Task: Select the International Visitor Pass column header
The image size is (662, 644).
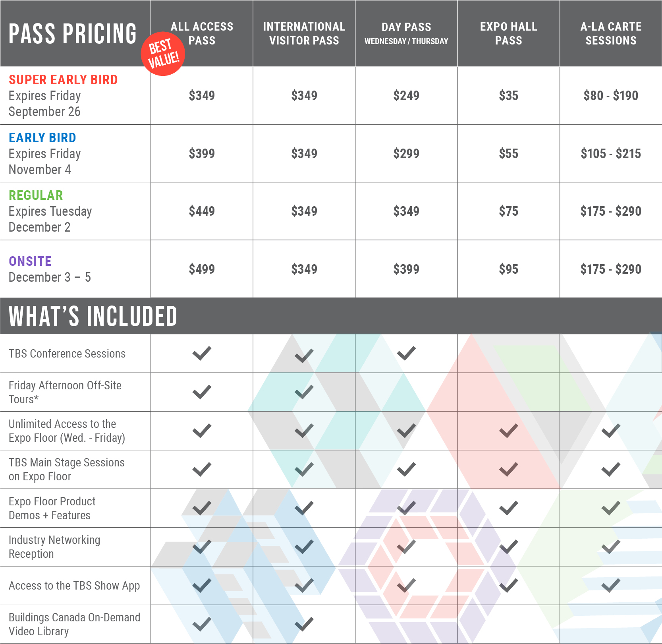Action: pos(304,33)
